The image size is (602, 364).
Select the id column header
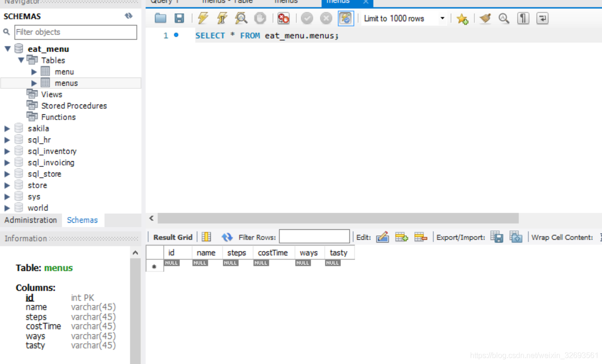(178, 253)
